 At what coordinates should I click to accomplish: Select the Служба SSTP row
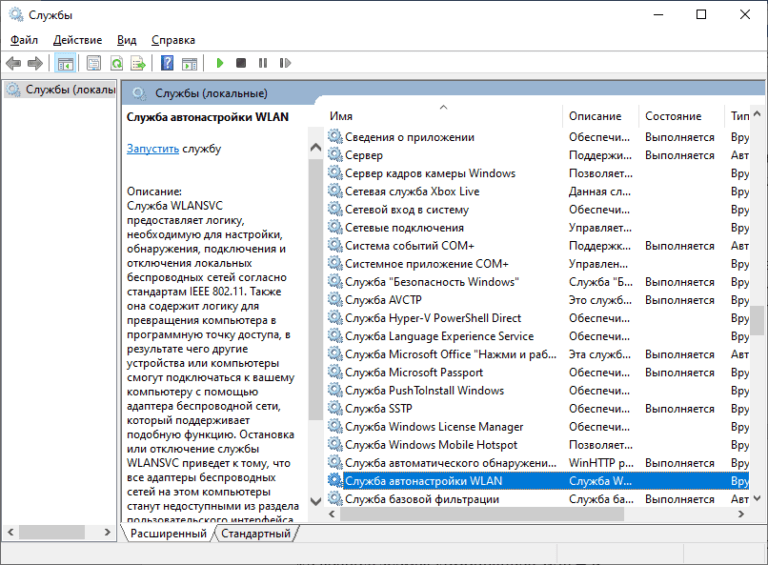point(378,409)
